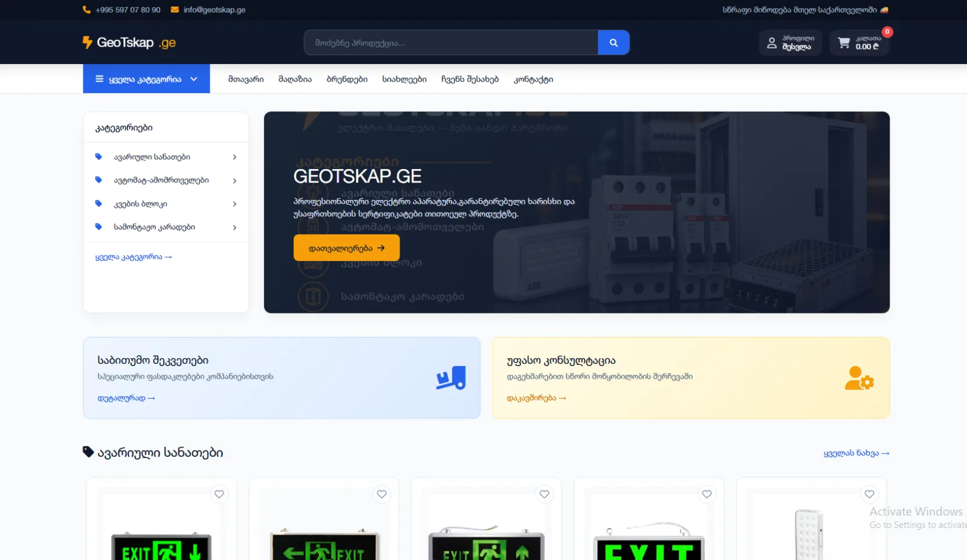Favorite the second left-arrow EXIT sign product
Viewport: 967px width, 560px height.
tap(382, 494)
